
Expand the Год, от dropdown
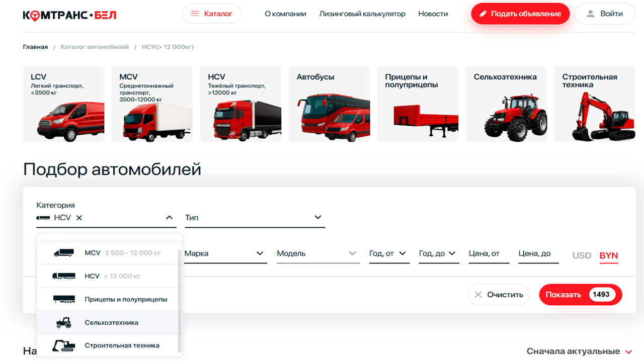pyautogui.click(x=388, y=253)
